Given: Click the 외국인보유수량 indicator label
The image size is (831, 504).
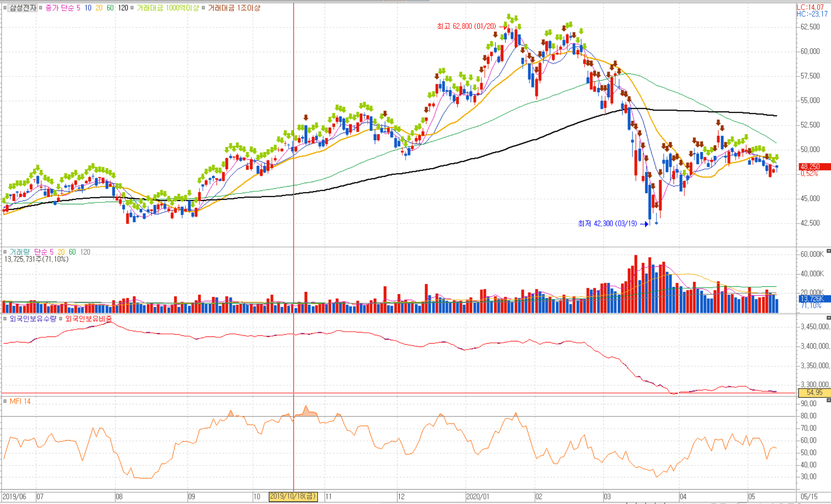Looking at the screenshot, I should point(33,319).
